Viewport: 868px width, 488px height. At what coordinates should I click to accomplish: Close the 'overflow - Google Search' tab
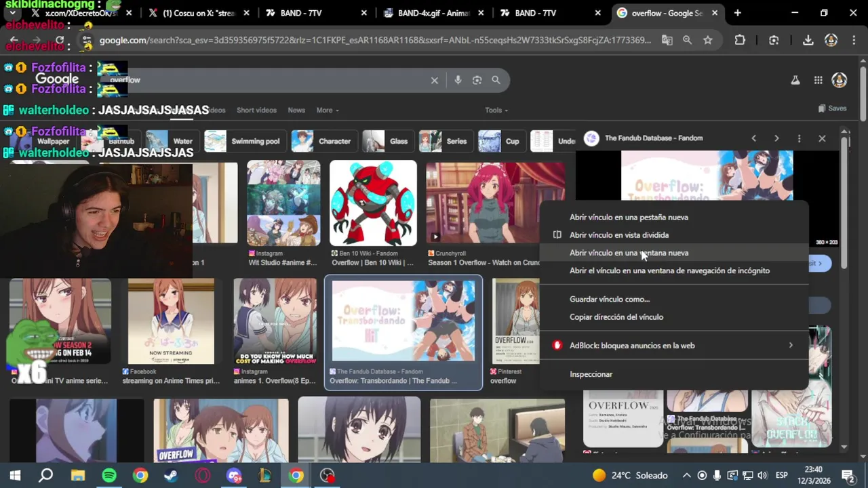tap(714, 13)
